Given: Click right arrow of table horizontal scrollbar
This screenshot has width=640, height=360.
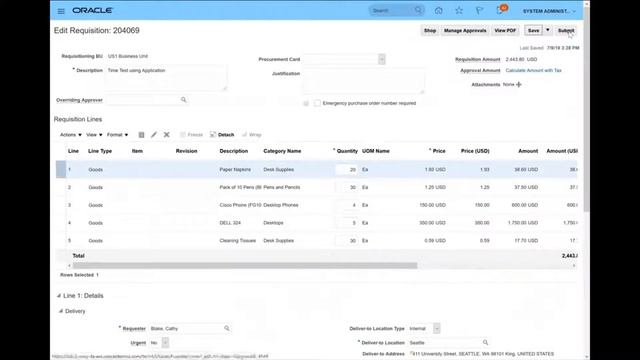Looking at the screenshot, I should pos(574,266).
